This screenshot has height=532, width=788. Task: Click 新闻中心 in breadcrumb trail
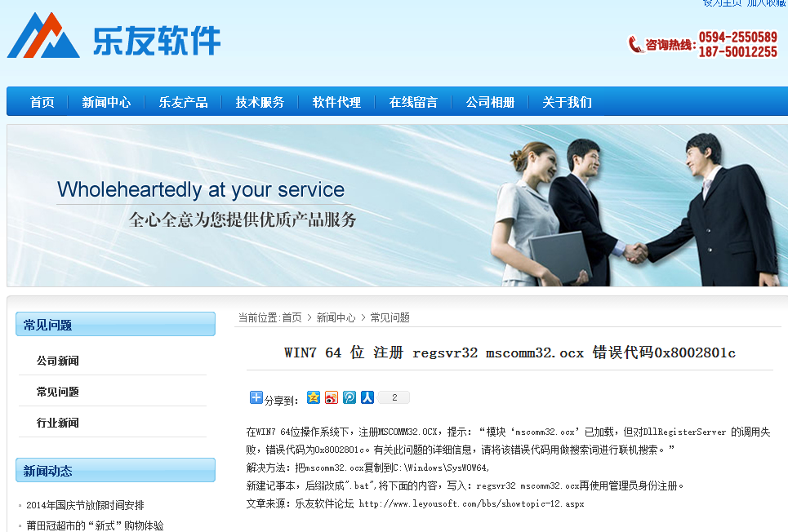336,317
